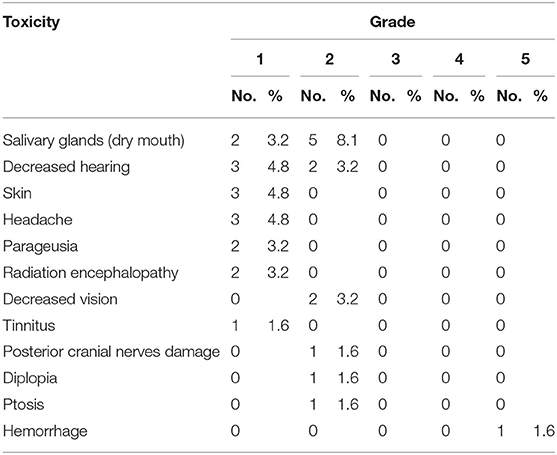The height and width of the screenshot is (455, 557).
Task: Click the Grade header label
Action: click(x=393, y=22)
